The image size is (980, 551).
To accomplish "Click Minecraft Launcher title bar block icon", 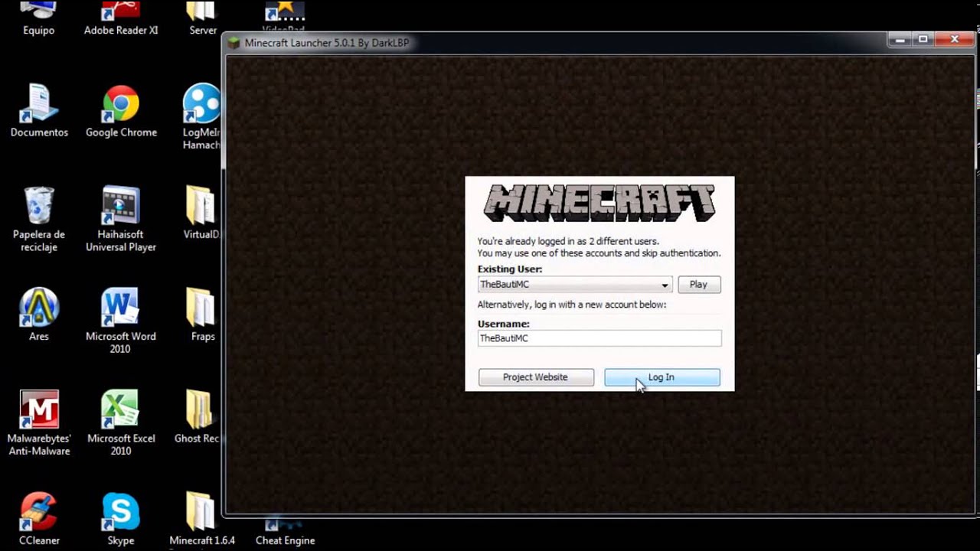I will (234, 43).
